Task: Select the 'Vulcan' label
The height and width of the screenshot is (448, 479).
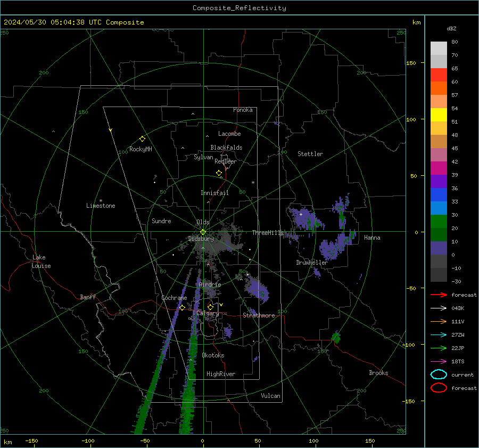Action: click(x=270, y=396)
